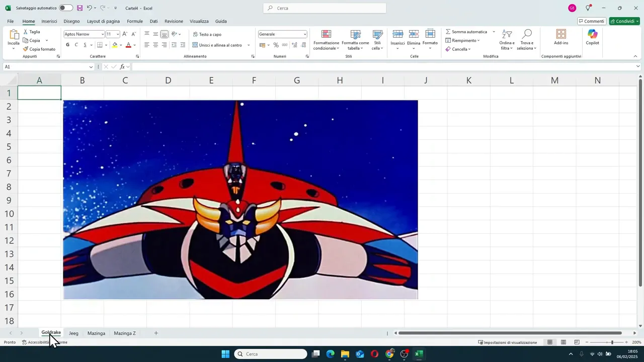Open the Cancella dropdown
This screenshot has width=644, height=362.
458,49
